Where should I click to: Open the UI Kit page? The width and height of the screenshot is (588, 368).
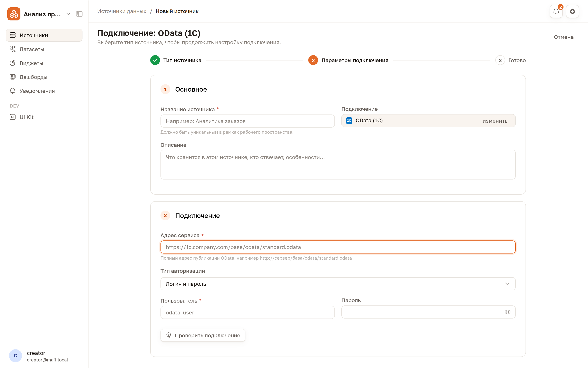point(44,117)
